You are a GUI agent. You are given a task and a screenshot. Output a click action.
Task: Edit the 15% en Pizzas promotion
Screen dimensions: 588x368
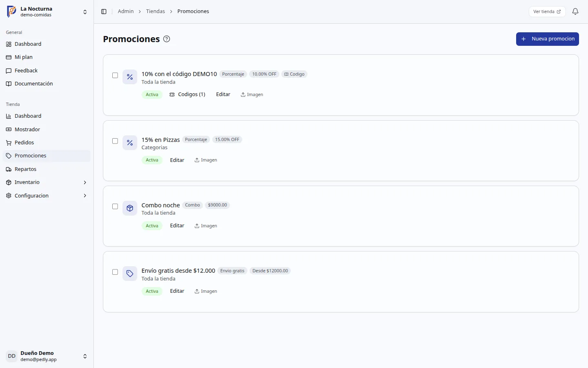tap(177, 160)
